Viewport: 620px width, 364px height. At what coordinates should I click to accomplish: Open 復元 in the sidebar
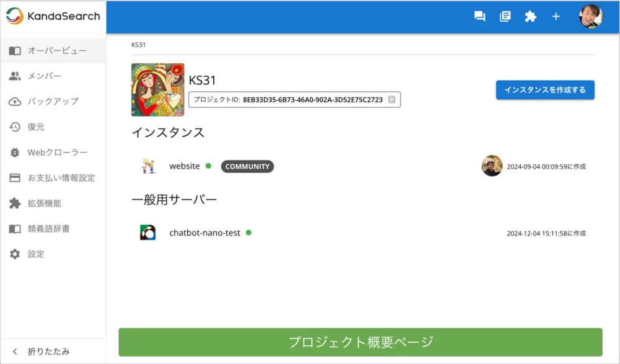point(53,127)
